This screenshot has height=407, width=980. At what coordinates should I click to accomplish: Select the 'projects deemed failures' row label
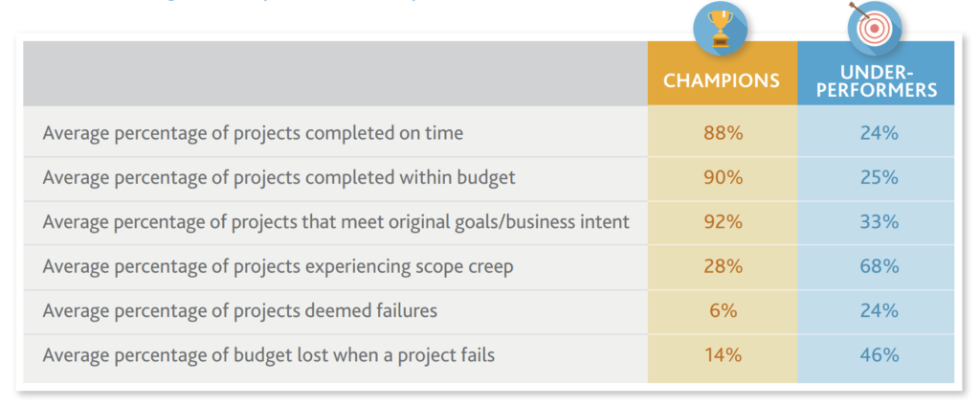[x=240, y=311]
